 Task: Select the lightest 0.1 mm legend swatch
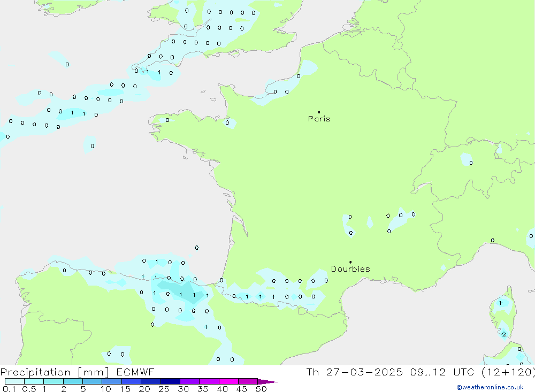click(14, 381)
